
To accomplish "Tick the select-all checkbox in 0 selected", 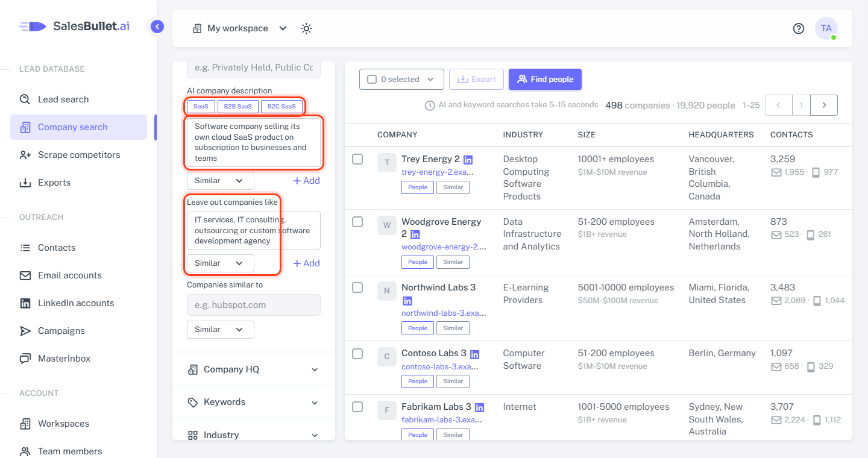I will [372, 80].
